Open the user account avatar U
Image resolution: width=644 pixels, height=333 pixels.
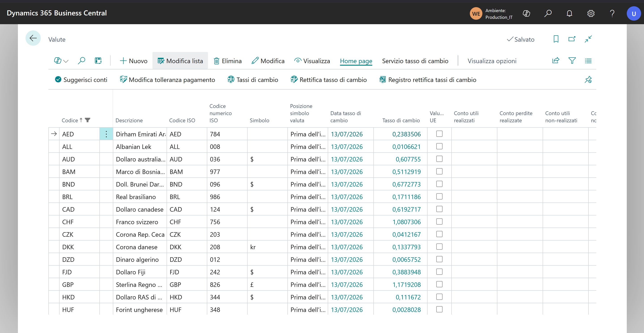coord(634,13)
